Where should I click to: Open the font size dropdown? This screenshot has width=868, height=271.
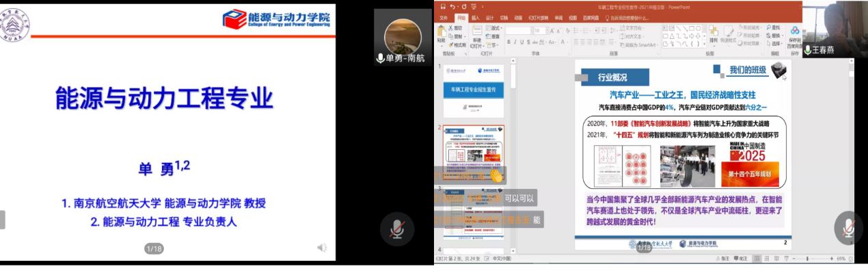[x=547, y=31]
